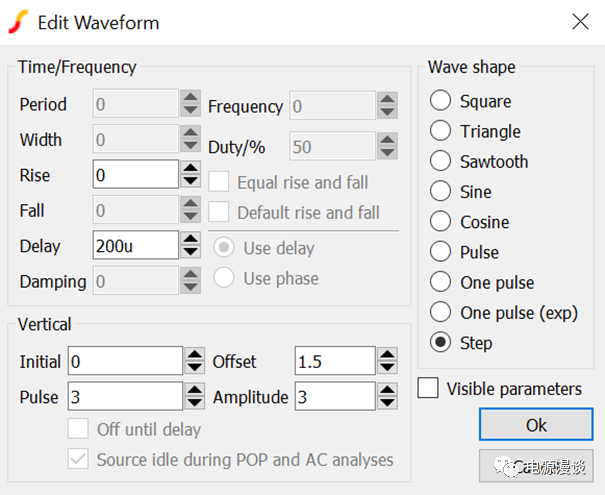Screen dimensions: 605x495
Task: Close the Edit Waveform dialog
Action: click(x=579, y=21)
